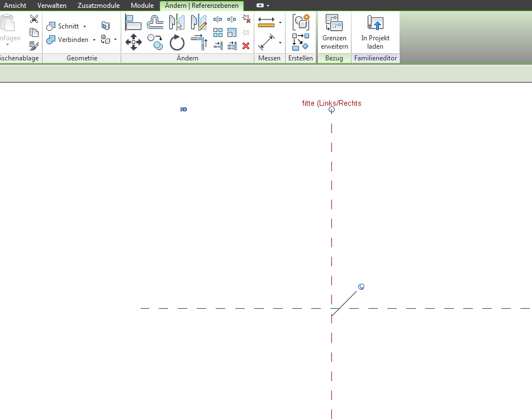Screen dimensions: 532x419
Task: Open the Paint tool dropdown arrow
Action: pyautogui.click(x=115, y=39)
